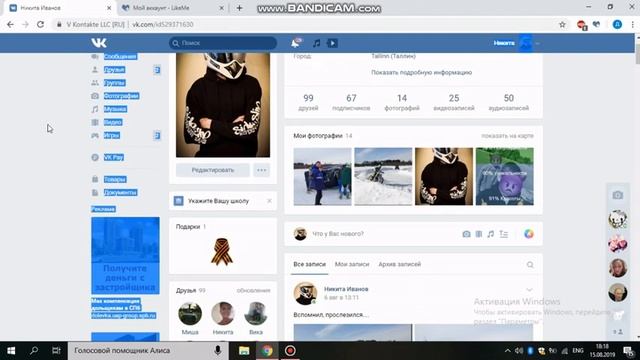Open Сообщения in the left sidebar

coord(120,56)
